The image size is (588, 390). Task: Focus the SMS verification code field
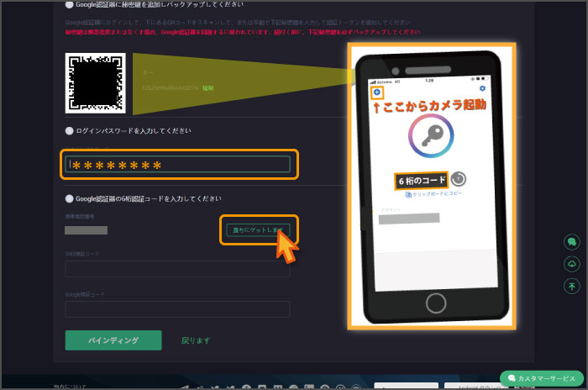pos(177,269)
